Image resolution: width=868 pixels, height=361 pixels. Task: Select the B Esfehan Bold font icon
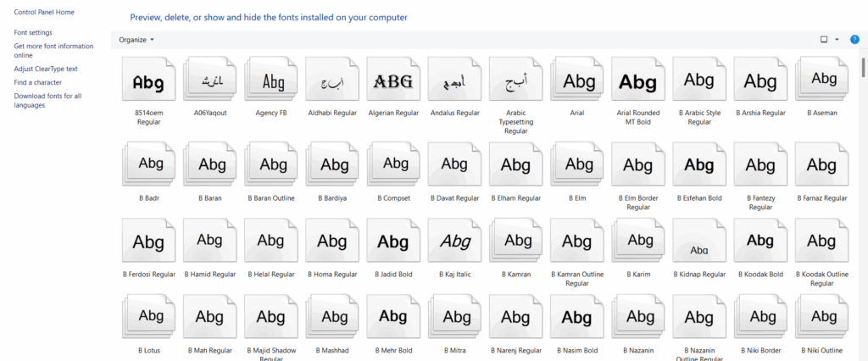click(699, 164)
